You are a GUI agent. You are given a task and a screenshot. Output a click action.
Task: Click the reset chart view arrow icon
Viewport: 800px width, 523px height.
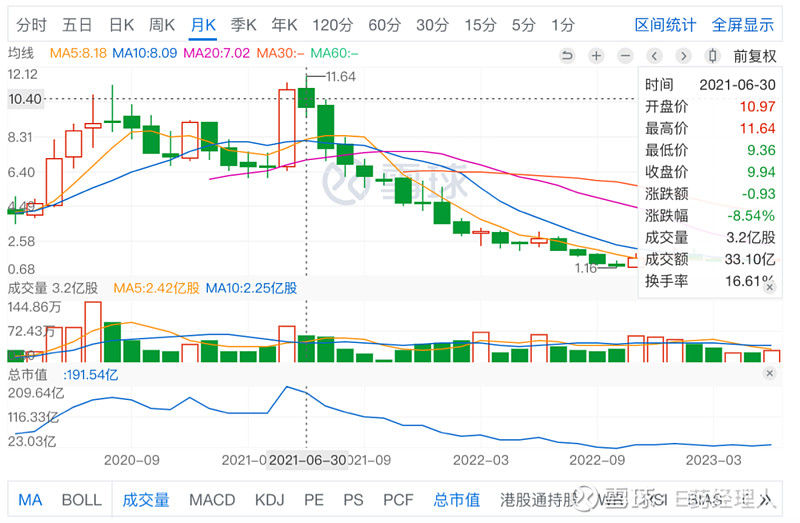click(x=567, y=56)
